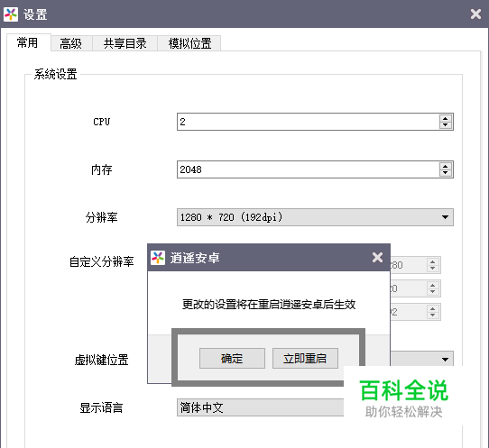Click the 虚拟键位置 label
Screen dimensions: 489x448
[102, 360]
